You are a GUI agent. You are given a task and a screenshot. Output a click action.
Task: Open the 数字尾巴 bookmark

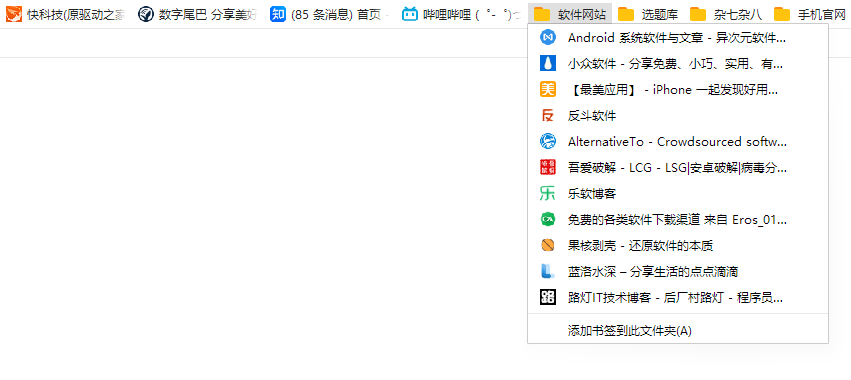(197, 15)
